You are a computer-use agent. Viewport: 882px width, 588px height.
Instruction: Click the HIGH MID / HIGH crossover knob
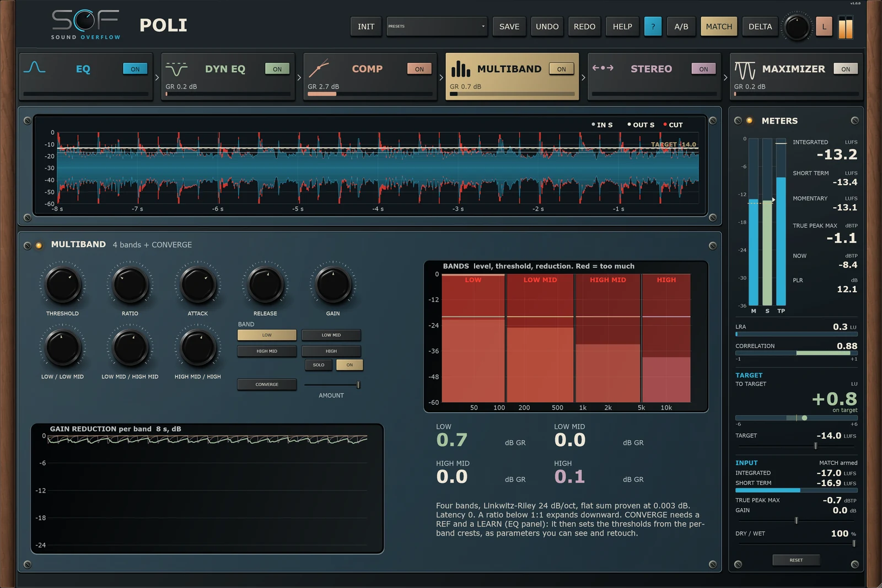pos(198,348)
